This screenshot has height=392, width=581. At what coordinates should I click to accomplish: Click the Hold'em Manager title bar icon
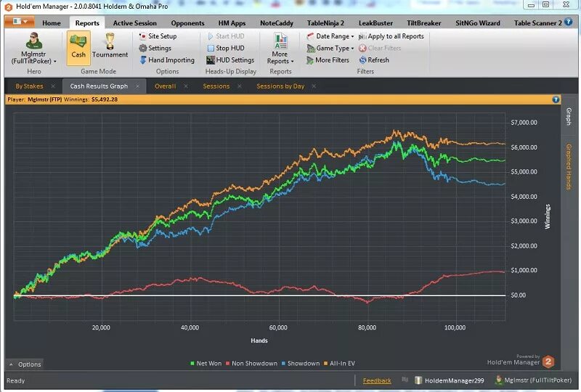point(9,7)
